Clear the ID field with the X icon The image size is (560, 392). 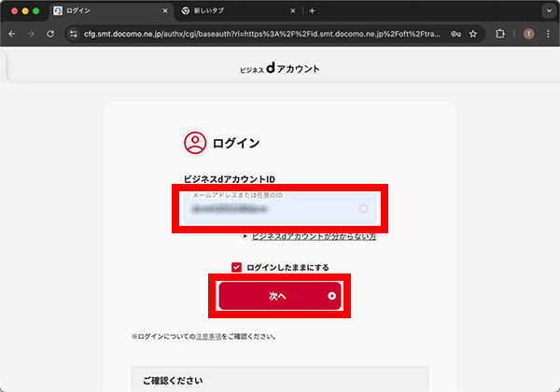pyautogui.click(x=363, y=208)
